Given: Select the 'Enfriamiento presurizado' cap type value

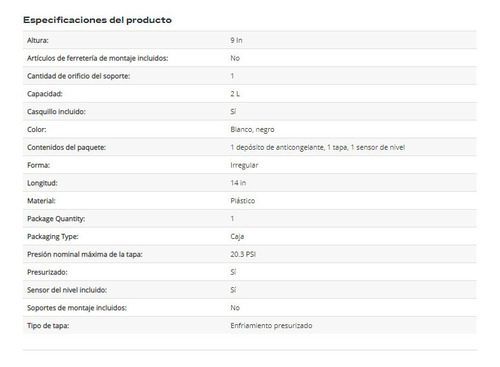Looking at the screenshot, I should (271, 326).
